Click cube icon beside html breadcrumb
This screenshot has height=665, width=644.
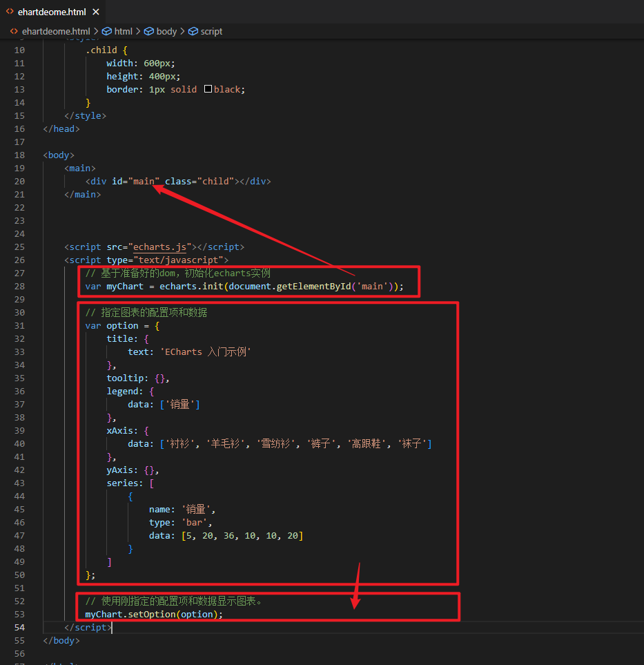click(106, 31)
